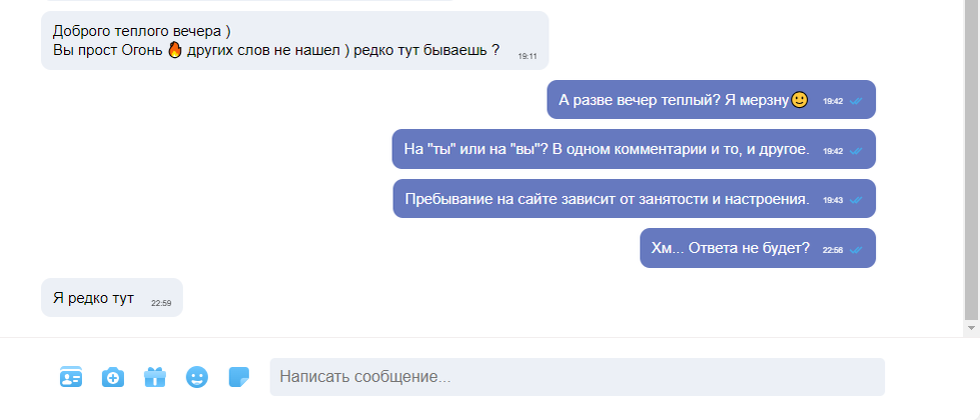980x420 pixels.
Task: Send a gift via gift icon
Action: coord(155,377)
